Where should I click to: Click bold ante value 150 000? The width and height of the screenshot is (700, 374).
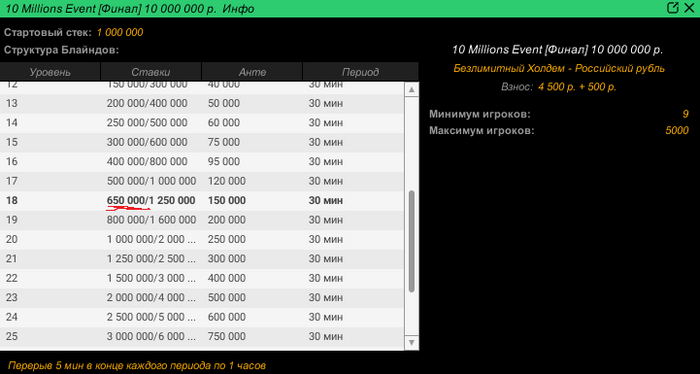click(227, 201)
